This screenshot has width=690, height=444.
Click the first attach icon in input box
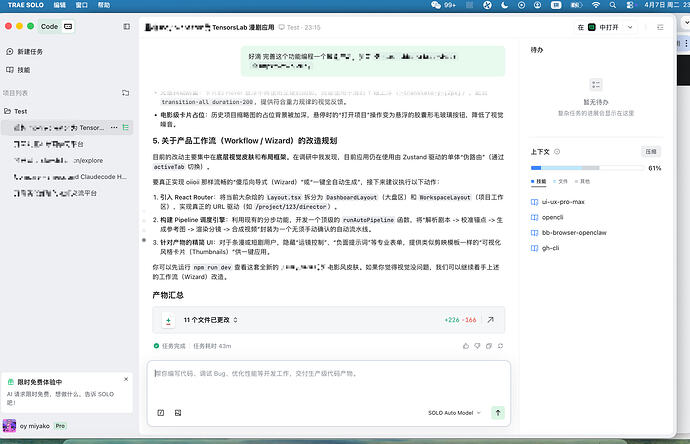(x=161, y=413)
